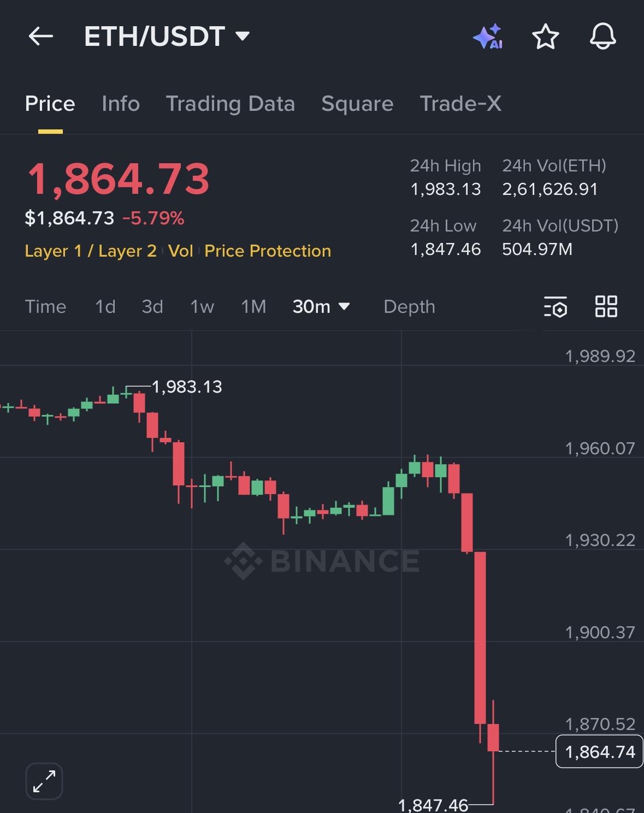Open the Trading Data tab

click(x=230, y=104)
